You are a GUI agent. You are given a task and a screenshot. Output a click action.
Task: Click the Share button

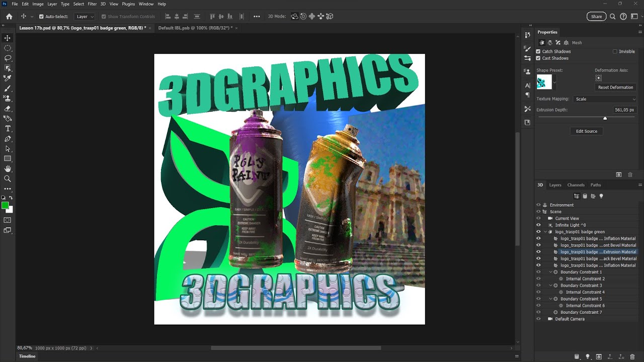pyautogui.click(x=596, y=17)
